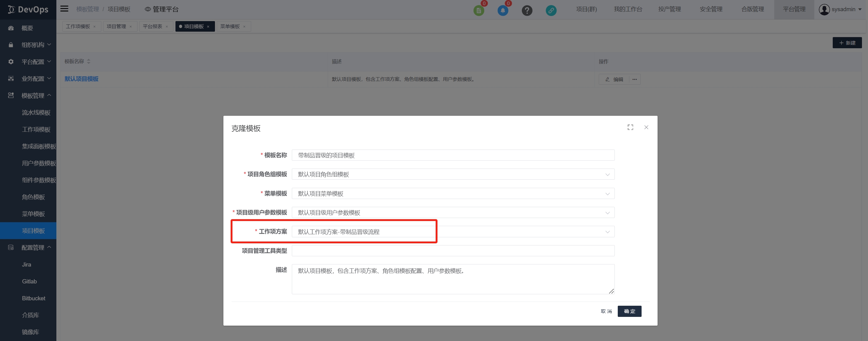The height and width of the screenshot is (341, 868).
Task: Click the 模板名称 input field
Action: coord(453,155)
